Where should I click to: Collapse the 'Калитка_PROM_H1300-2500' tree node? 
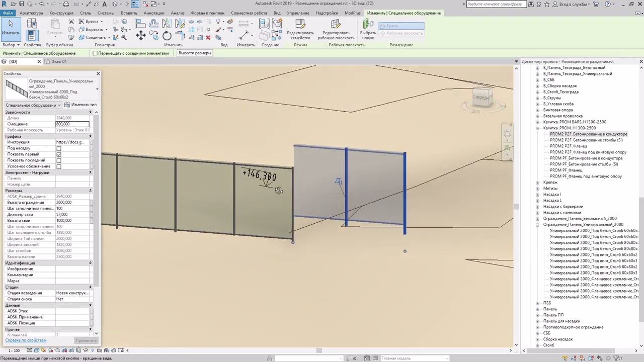[x=537, y=128]
